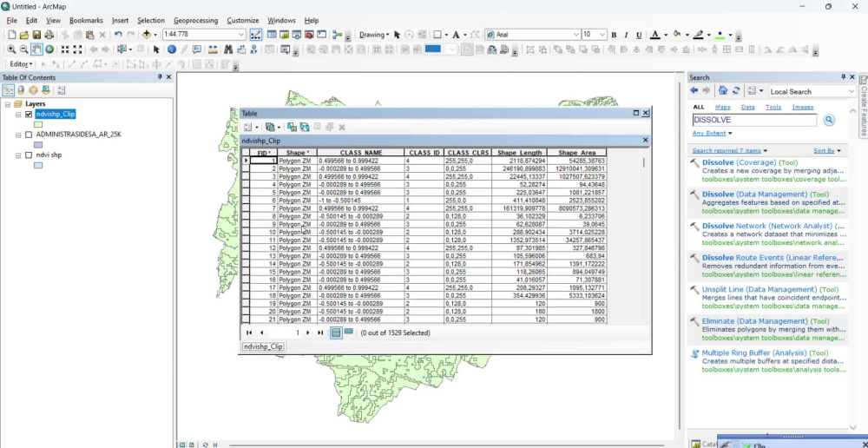This screenshot has width=868, height=448.
Task: Select the Zoom Out tool
Action: [x=23, y=49]
